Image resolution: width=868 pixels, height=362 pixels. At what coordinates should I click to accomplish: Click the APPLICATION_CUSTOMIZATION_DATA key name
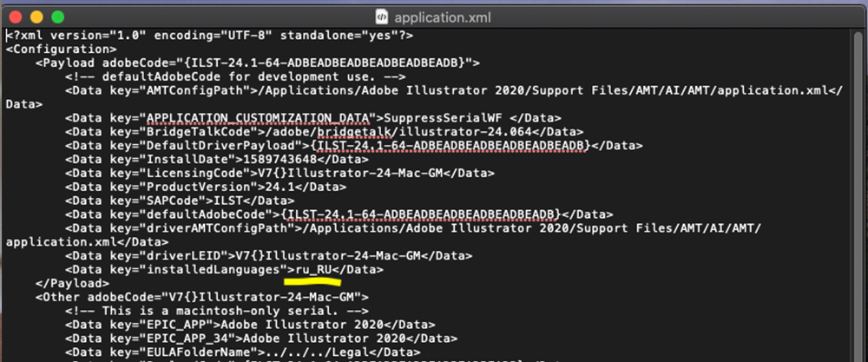258,118
